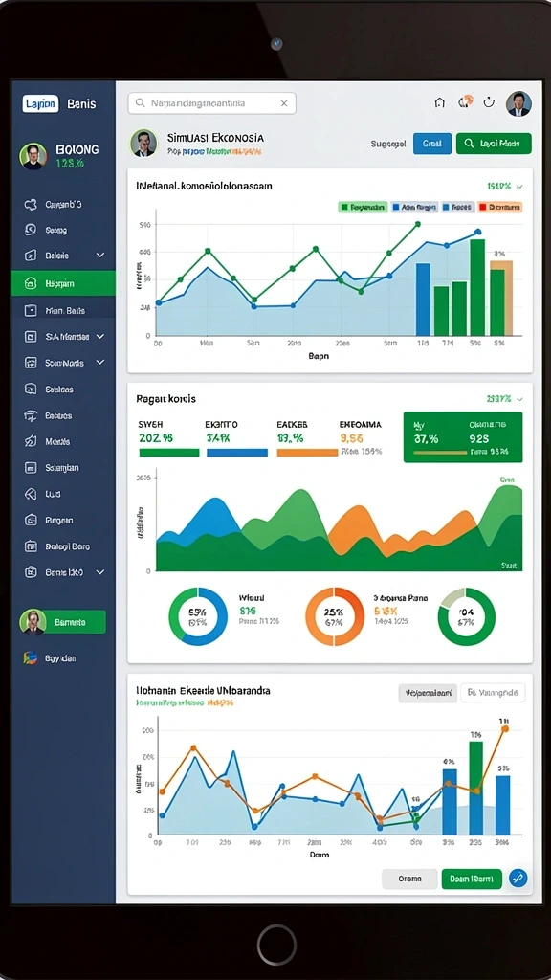Toggle the second blue legend item in first chart
551x980 pixels.
click(x=456, y=207)
